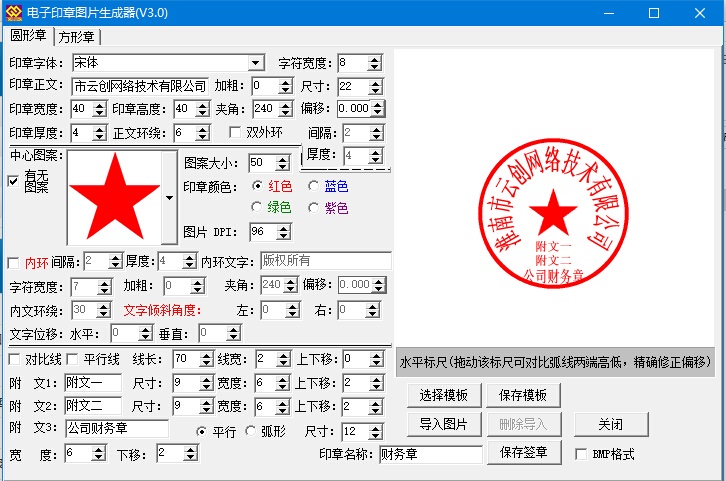This screenshot has width=726, height=481.
Task: Select the 圆形章 tab
Action: (x=28, y=36)
